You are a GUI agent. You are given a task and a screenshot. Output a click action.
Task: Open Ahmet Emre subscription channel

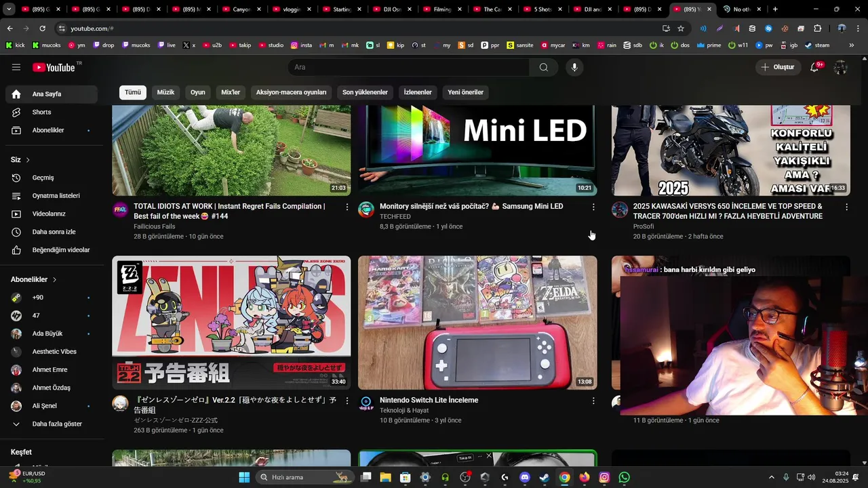pyautogui.click(x=52, y=370)
